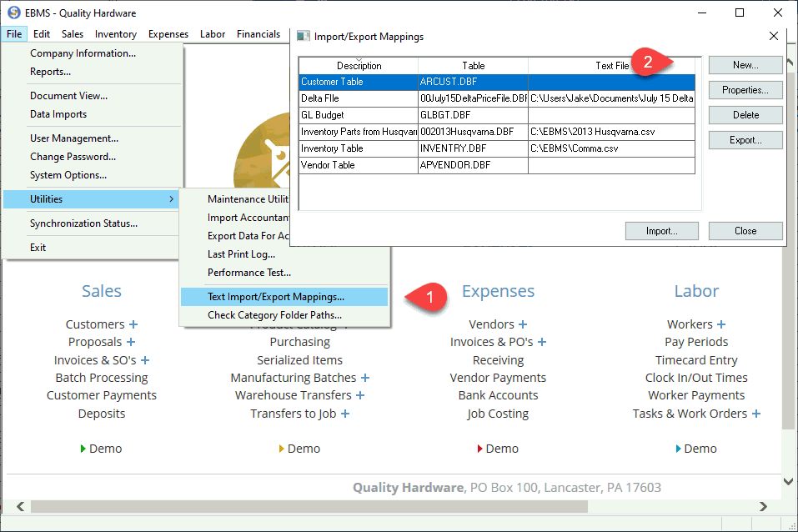Add a new customer using the plus icon
The width and height of the screenshot is (798, 532).
tap(133, 324)
